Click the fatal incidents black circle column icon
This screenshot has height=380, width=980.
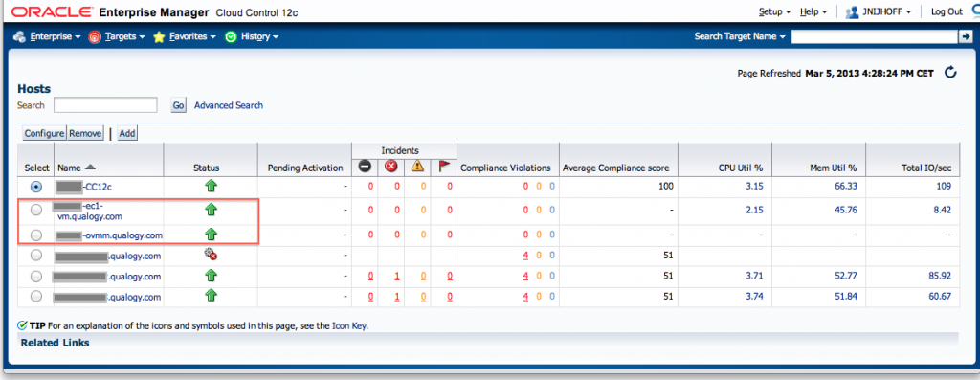(365, 167)
